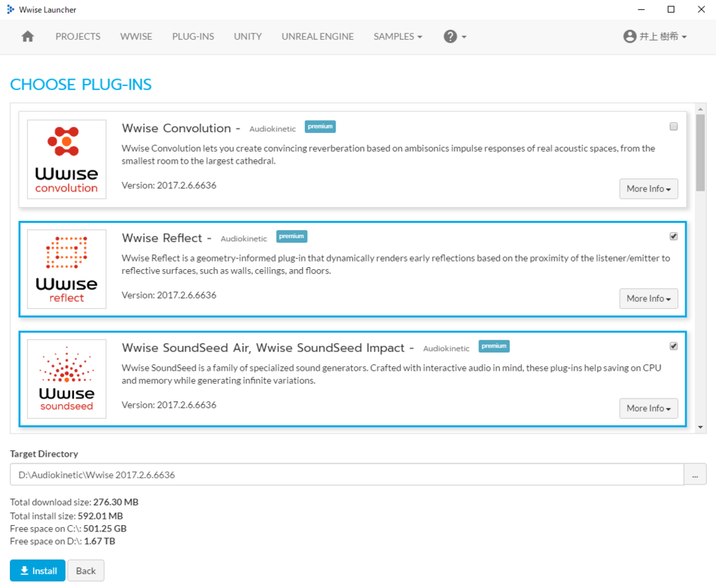Click the Wwise SoundSeed Air, Impact title

point(263,348)
